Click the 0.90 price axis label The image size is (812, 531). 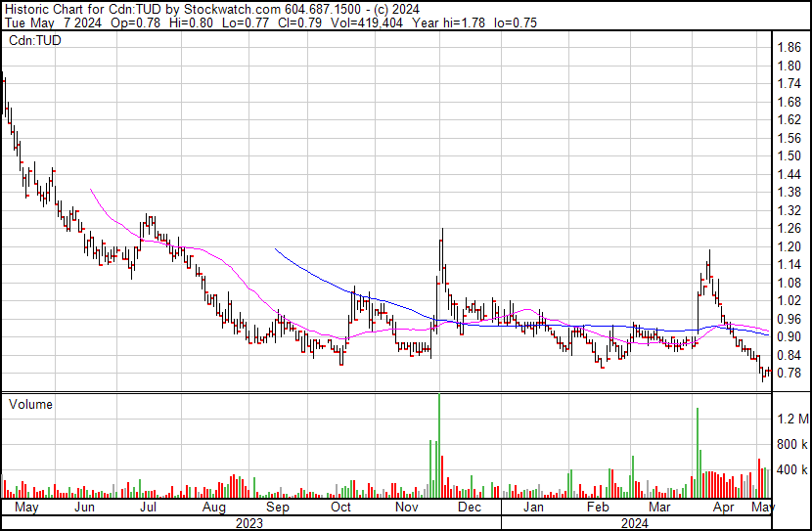point(789,337)
